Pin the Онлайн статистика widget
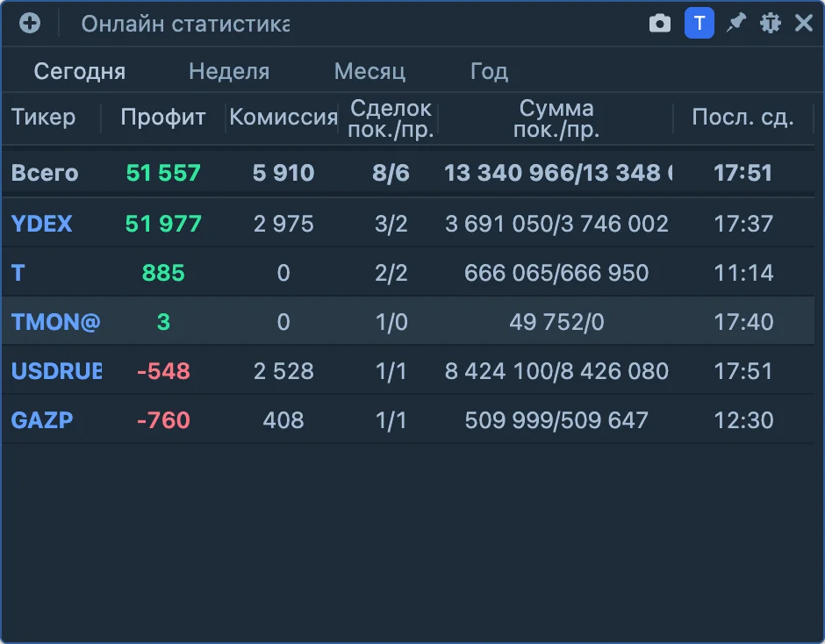This screenshot has height=644, width=825. (x=736, y=23)
